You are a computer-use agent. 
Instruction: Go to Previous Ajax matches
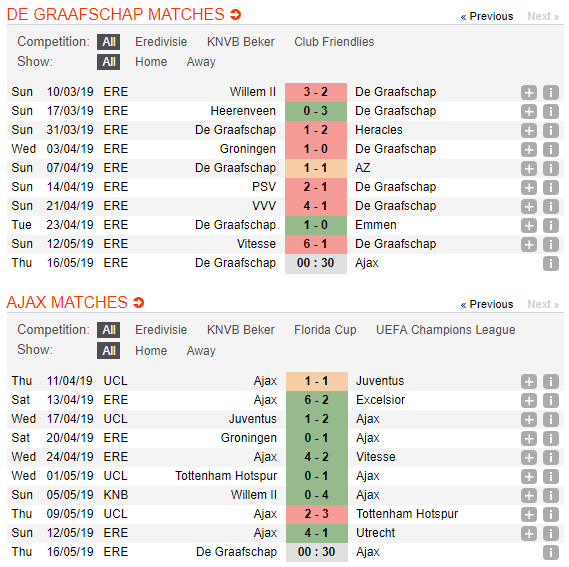(487, 304)
